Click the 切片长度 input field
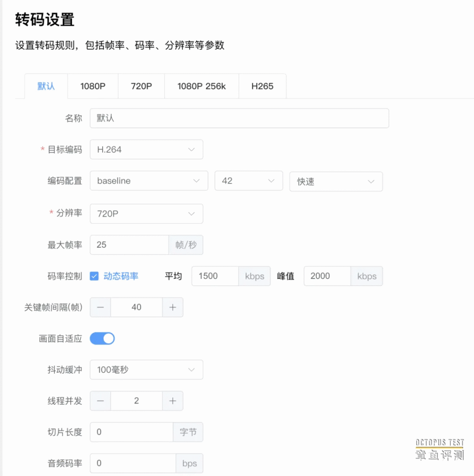This screenshot has width=474, height=476. [132, 432]
